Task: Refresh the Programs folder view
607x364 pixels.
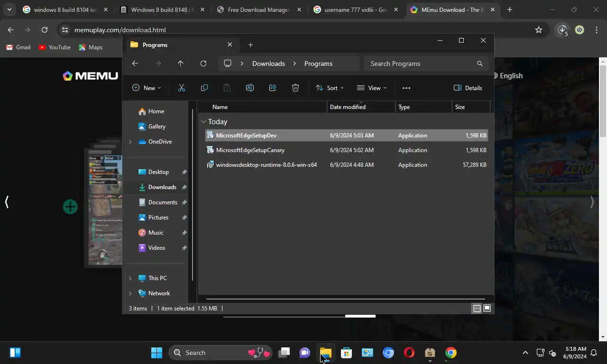Action: tap(203, 64)
